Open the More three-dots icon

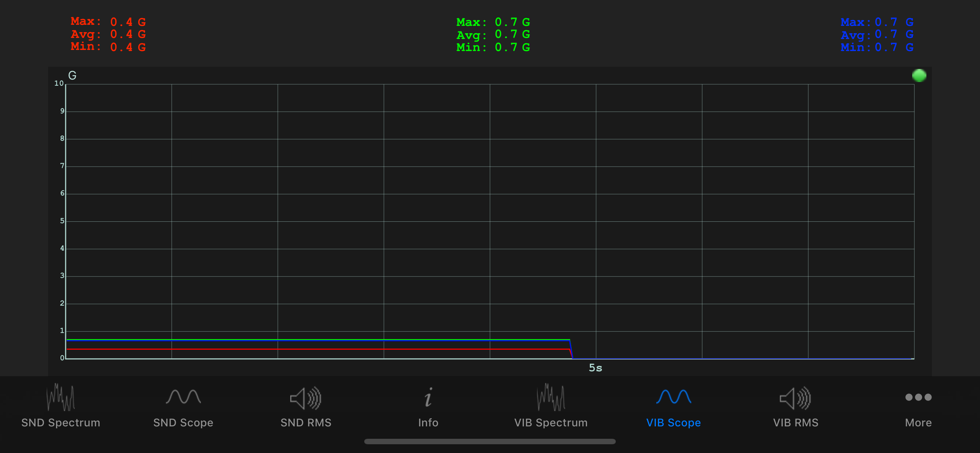pyautogui.click(x=918, y=397)
